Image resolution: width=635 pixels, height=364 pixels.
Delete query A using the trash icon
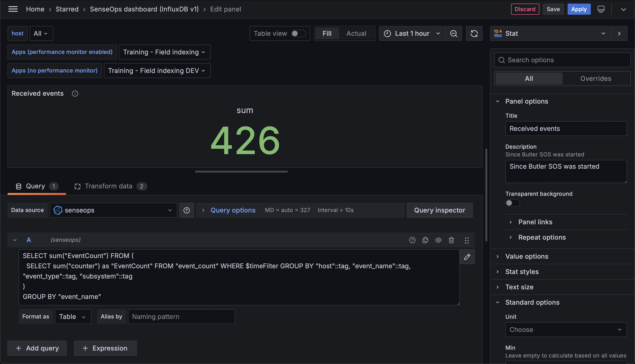click(451, 240)
